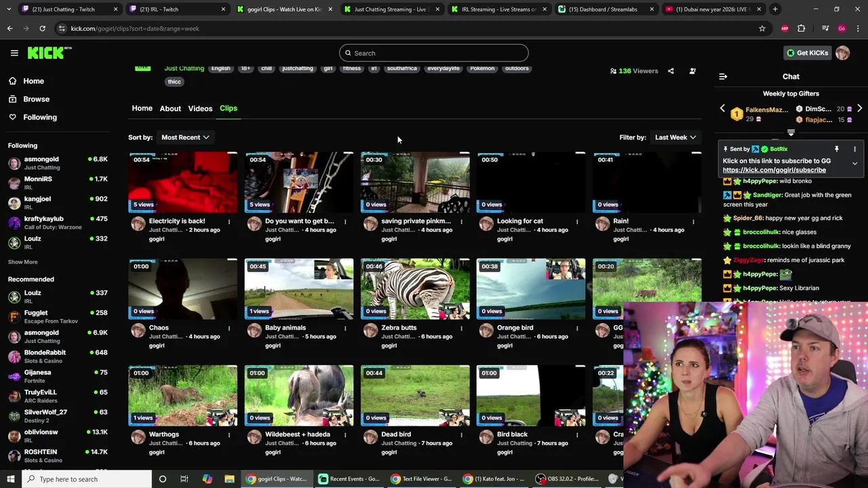Open browser extensions puzzle icon
The image size is (868, 488).
click(x=802, y=28)
